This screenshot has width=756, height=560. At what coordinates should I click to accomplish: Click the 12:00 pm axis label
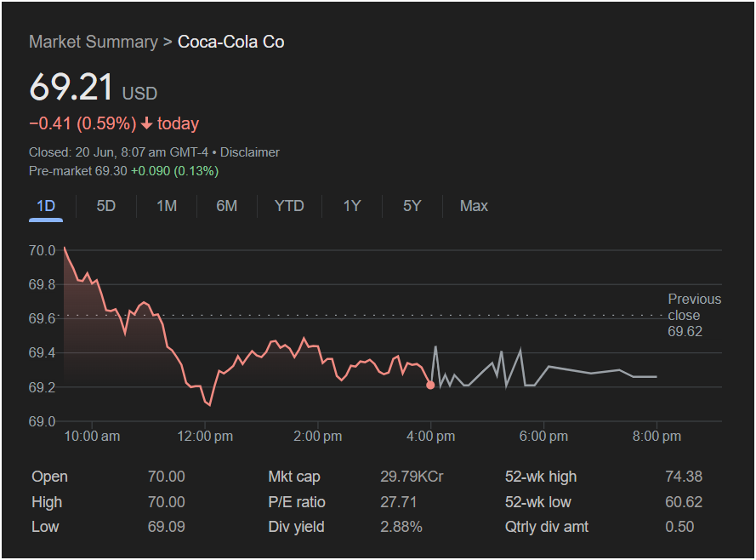point(205,437)
